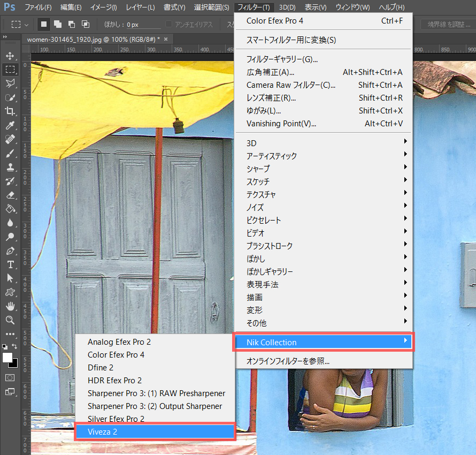Select the Zoom tool
Screen dimensions: 476x455
[x=10, y=320]
